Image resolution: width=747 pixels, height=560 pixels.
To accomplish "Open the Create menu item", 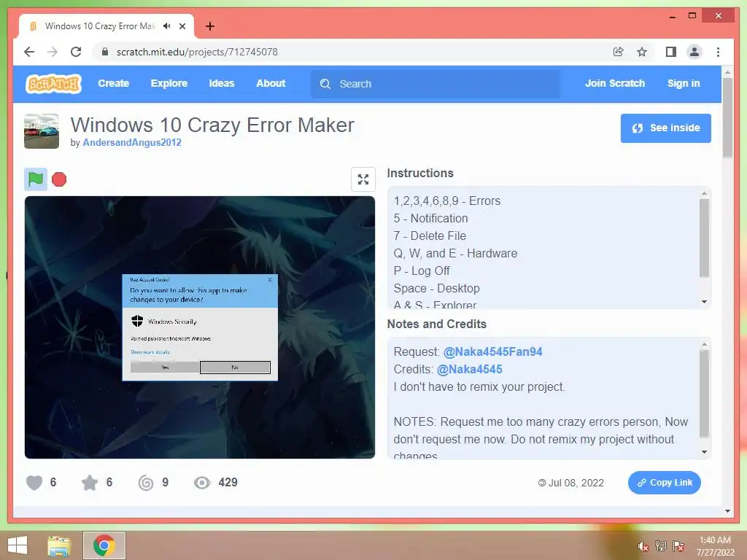I will tap(113, 83).
